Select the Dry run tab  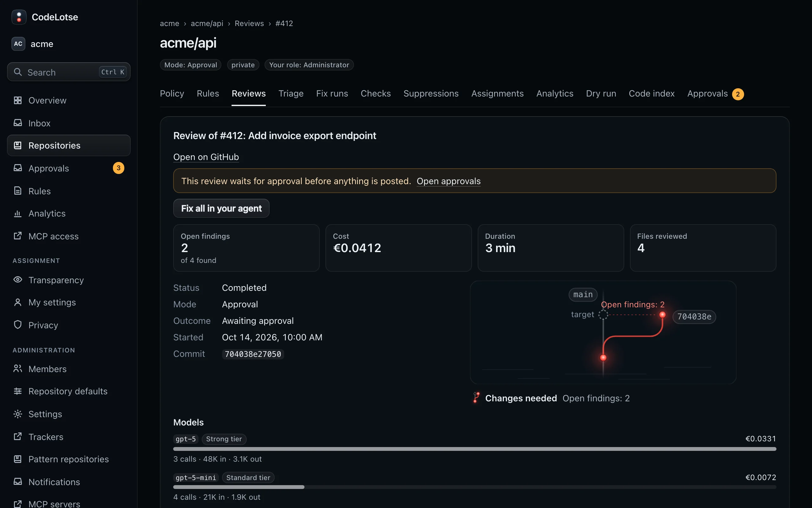(601, 94)
